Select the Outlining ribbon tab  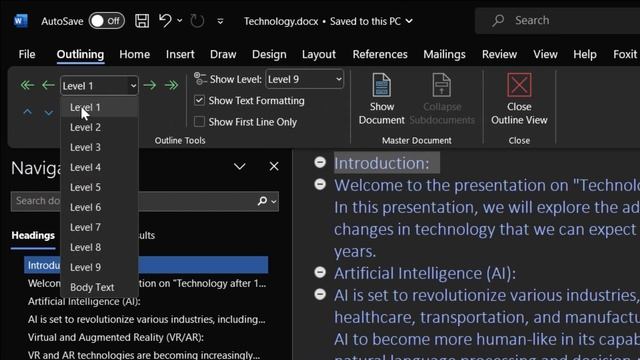(x=80, y=54)
